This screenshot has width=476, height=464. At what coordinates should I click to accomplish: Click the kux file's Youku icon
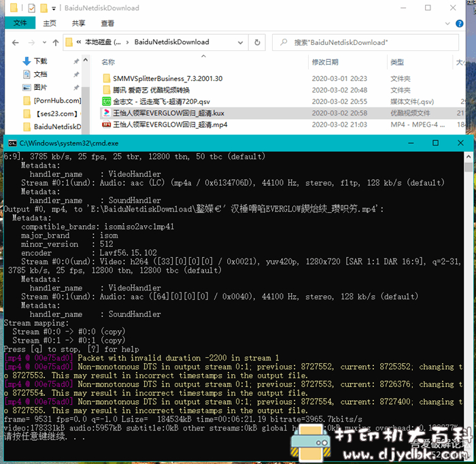click(106, 113)
